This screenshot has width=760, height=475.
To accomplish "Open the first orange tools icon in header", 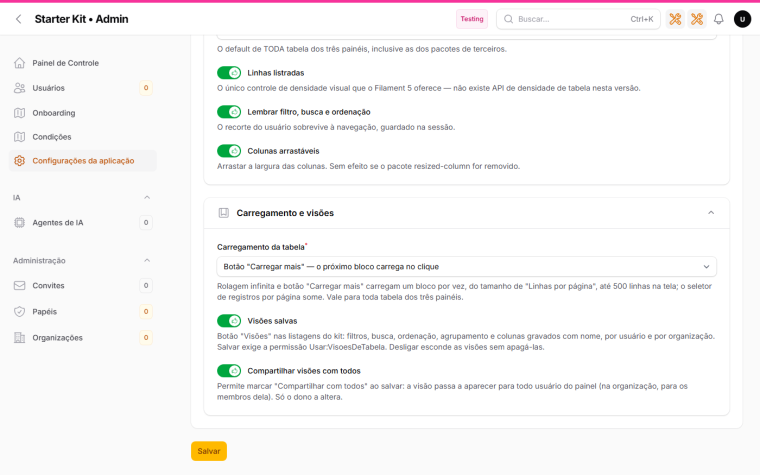I will coord(675,19).
